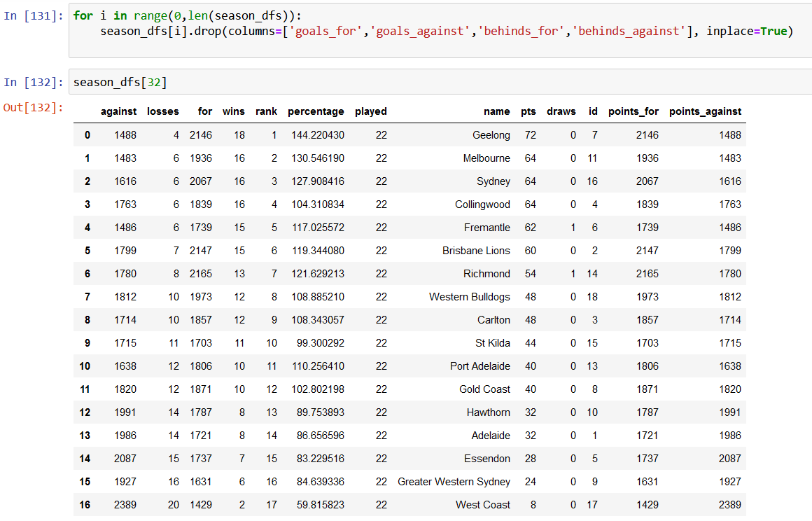This screenshot has width=812, height=521.
Task: Click row index 16 label
Action: pyautogui.click(x=85, y=504)
